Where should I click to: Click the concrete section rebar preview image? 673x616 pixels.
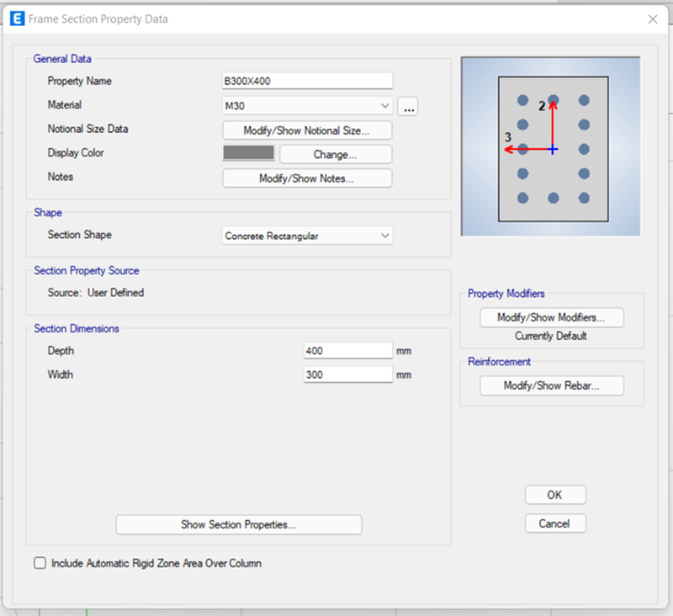click(551, 146)
